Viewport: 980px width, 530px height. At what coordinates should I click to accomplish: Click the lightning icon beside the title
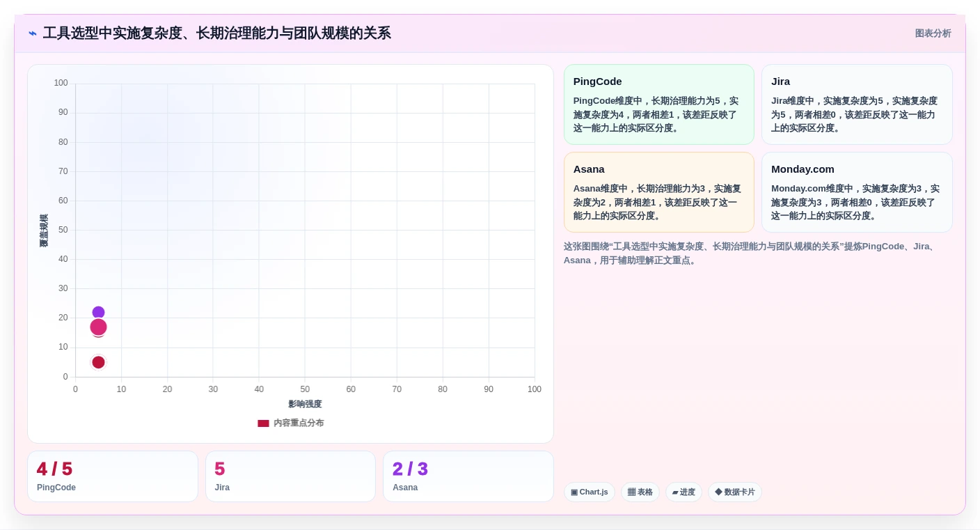point(33,33)
